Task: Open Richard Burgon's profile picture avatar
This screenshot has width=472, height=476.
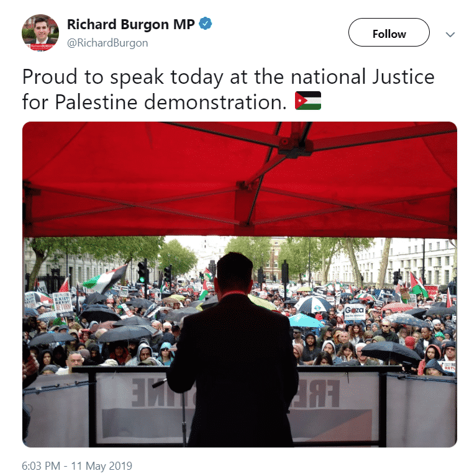Action: pyautogui.click(x=40, y=32)
